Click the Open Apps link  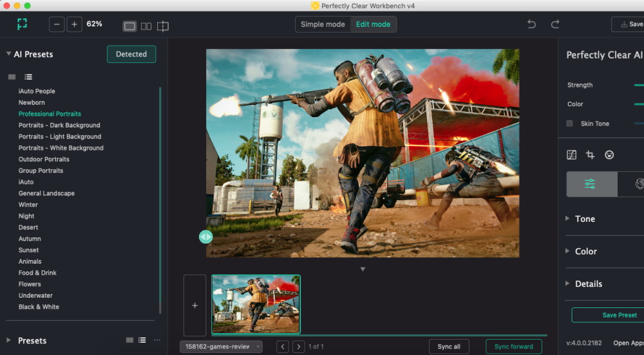(x=629, y=343)
